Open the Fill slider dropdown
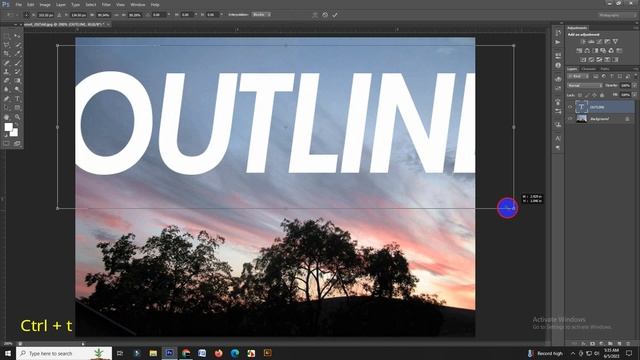Image resolution: width=640 pixels, height=360 pixels. click(634, 95)
